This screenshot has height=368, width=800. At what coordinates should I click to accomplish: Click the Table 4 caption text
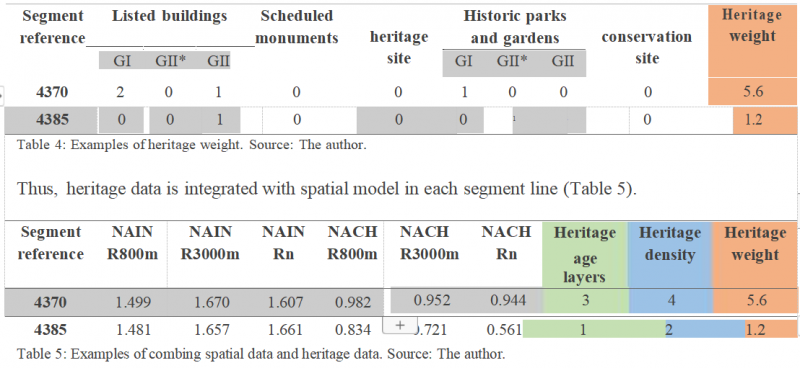pyautogui.click(x=192, y=144)
